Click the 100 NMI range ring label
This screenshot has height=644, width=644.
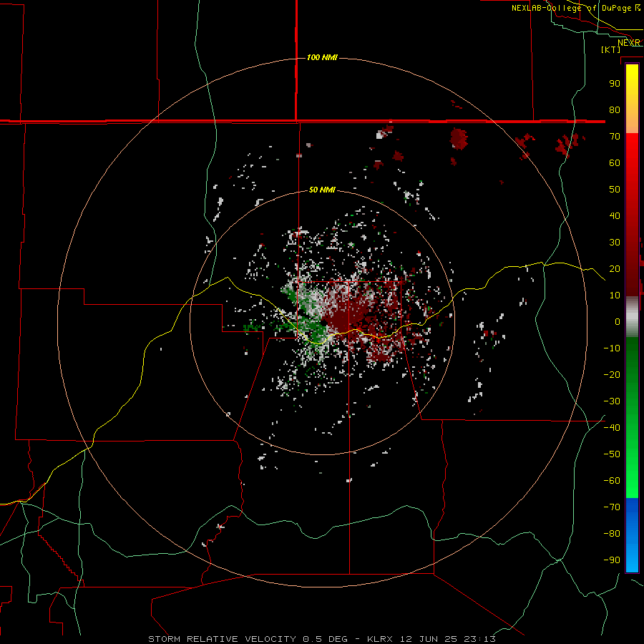point(322,57)
